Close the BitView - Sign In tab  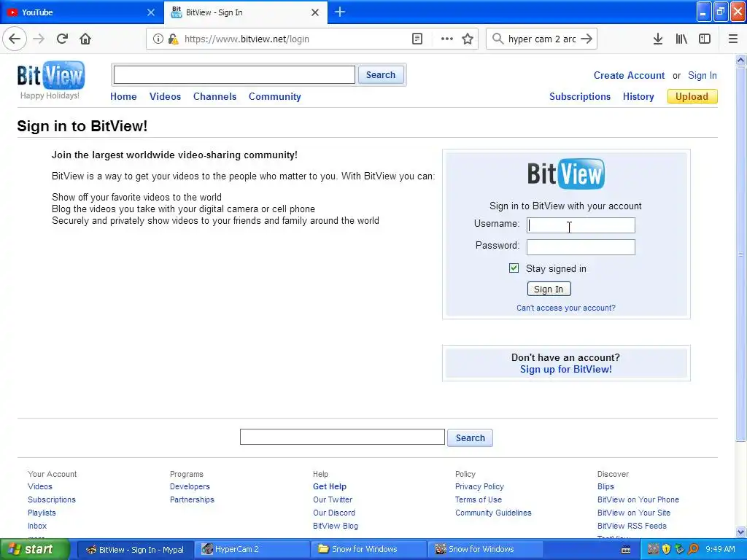tap(315, 12)
